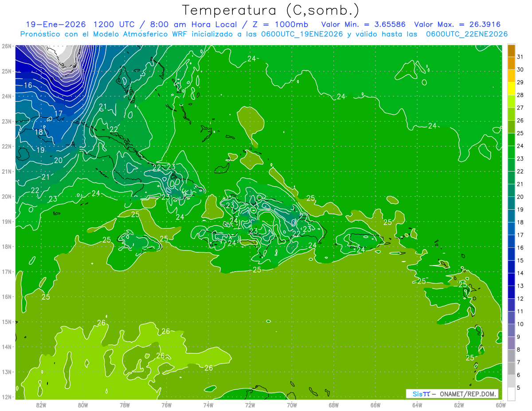The height and width of the screenshot is (411, 532).
Task: Click the '16' contour label on the map
Action: 28,85
